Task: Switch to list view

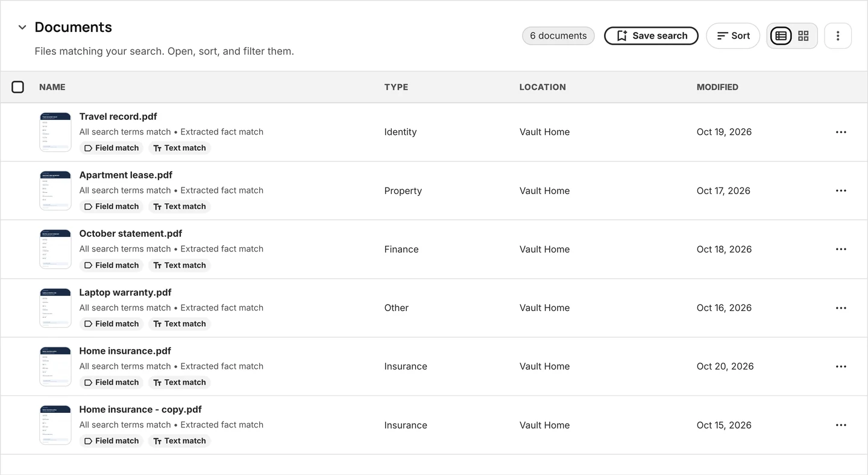Action: pyautogui.click(x=781, y=36)
